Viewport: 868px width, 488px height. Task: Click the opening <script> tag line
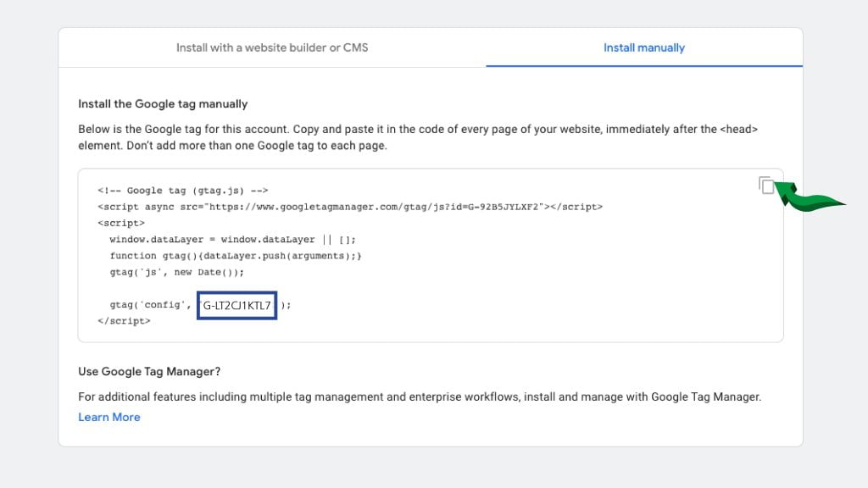click(x=121, y=223)
